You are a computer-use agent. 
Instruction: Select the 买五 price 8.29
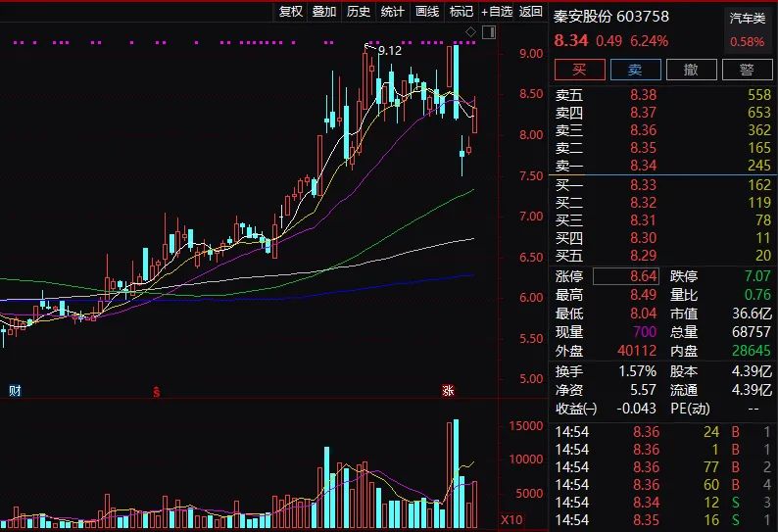point(643,256)
